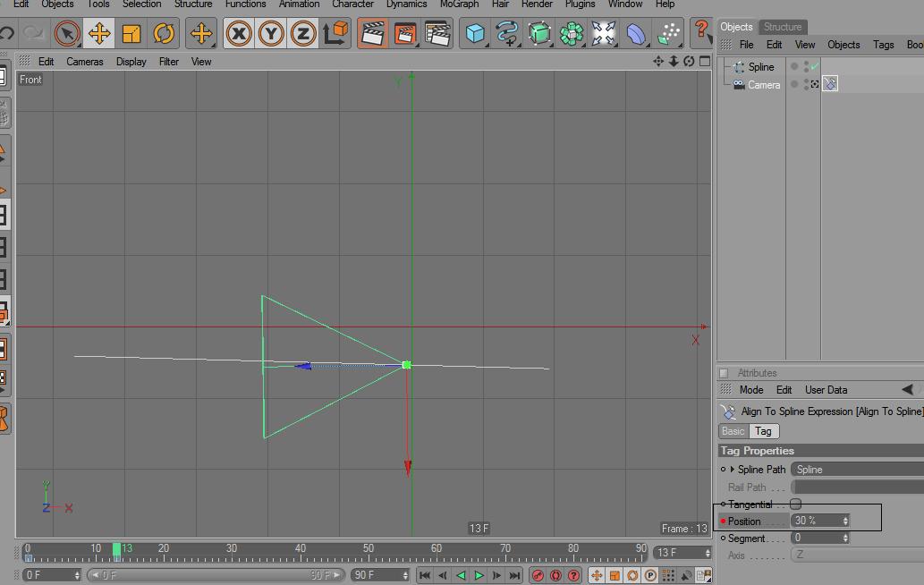Click the Record Active Objects key button
The image size is (924, 585).
pyautogui.click(x=538, y=575)
